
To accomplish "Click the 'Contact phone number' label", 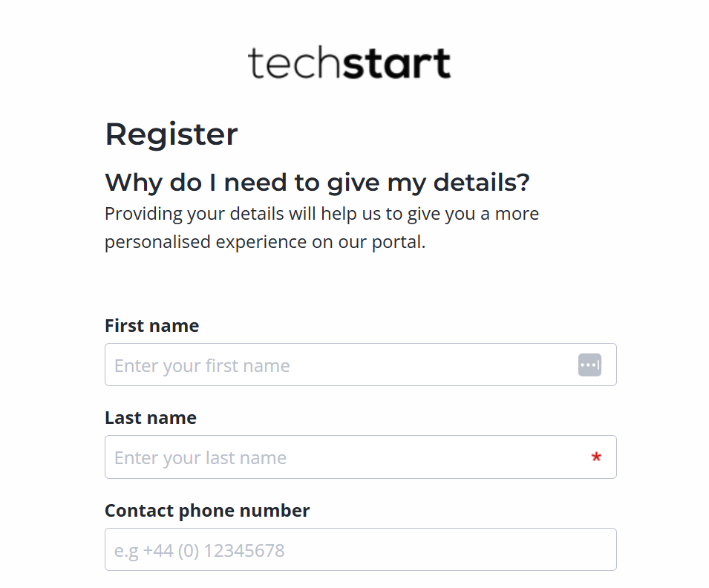I will tap(206, 511).
